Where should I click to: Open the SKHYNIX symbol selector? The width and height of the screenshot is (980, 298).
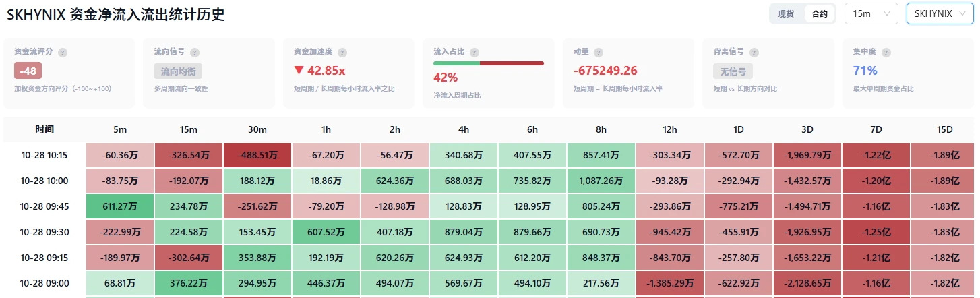click(x=940, y=13)
